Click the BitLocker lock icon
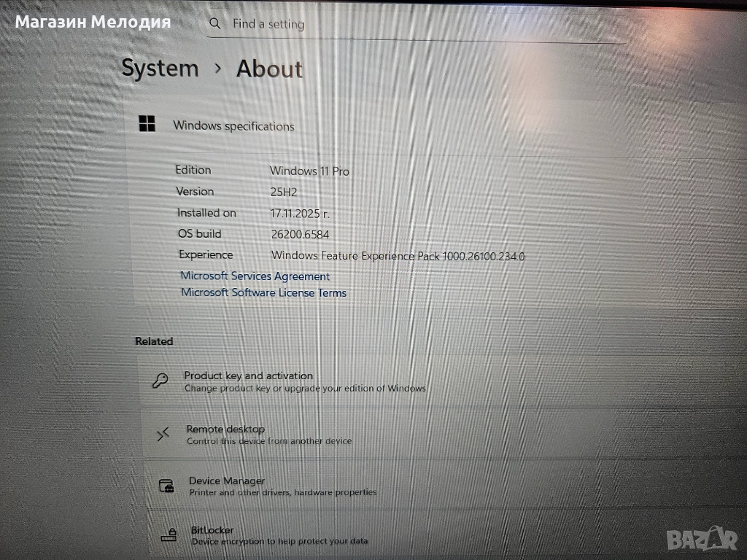The image size is (747, 560). click(x=169, y=535)
